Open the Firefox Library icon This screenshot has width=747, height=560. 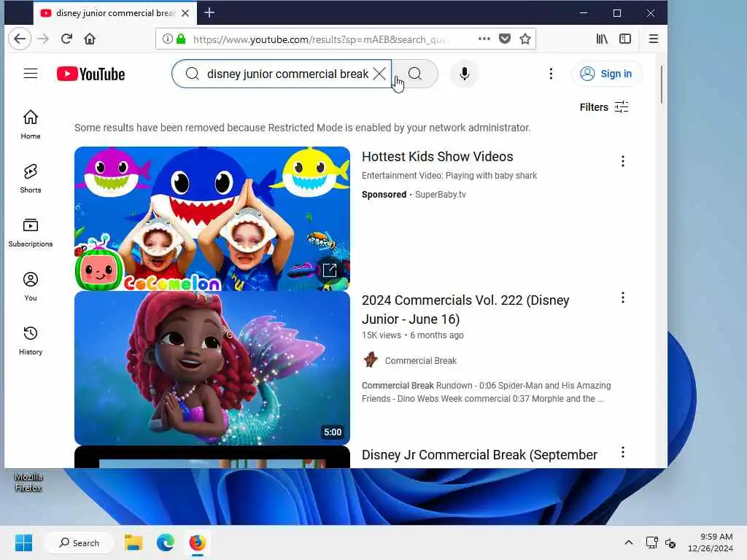(x=602, y=39)
